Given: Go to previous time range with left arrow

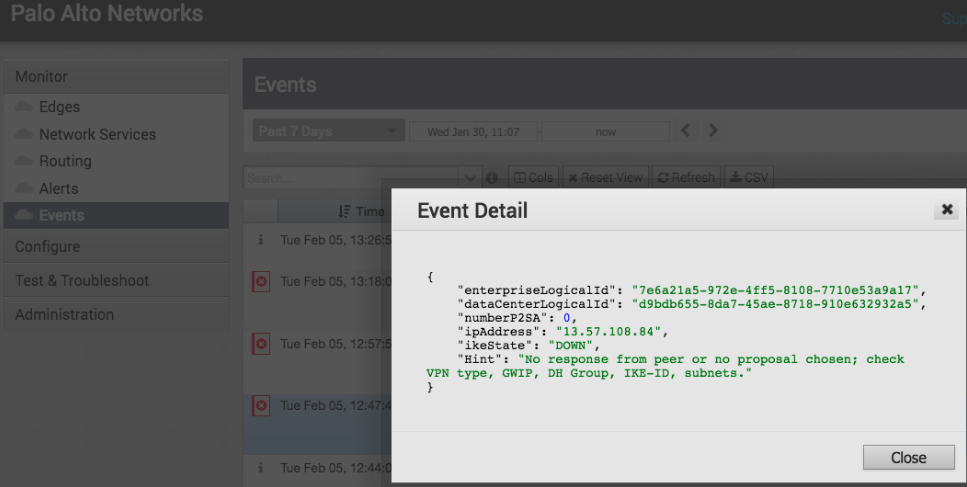Looking at the screenshot, I should 685,131.
